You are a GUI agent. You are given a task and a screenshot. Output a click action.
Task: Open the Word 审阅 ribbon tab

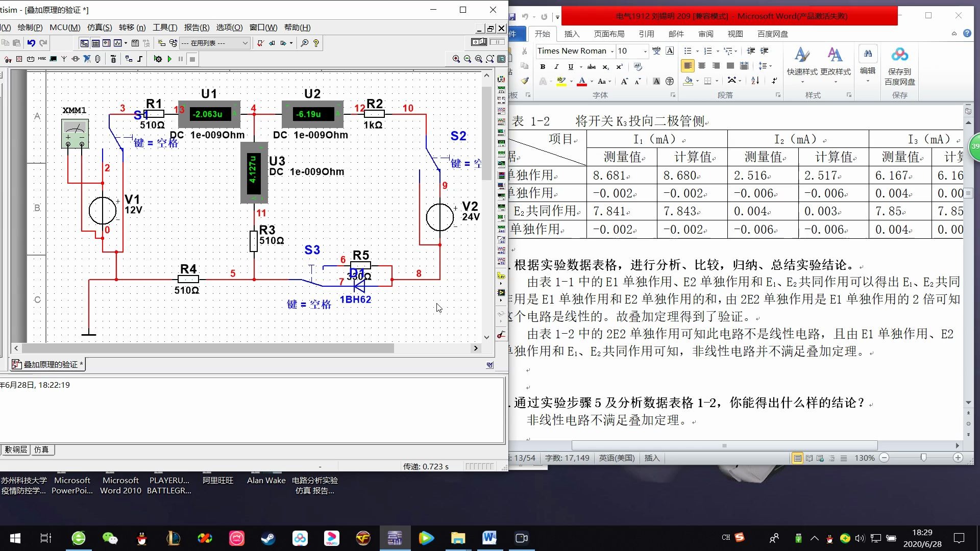pyautogui.click(x=706, y=34)
